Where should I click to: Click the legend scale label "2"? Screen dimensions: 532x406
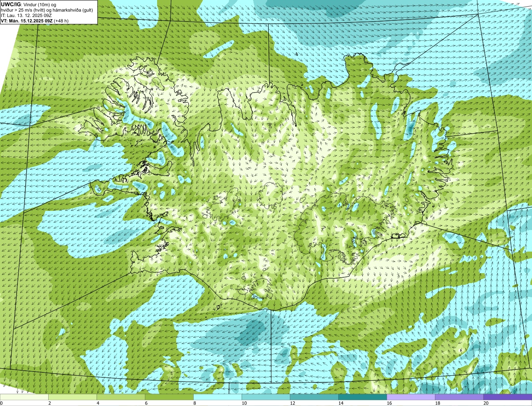click(49, 403)
